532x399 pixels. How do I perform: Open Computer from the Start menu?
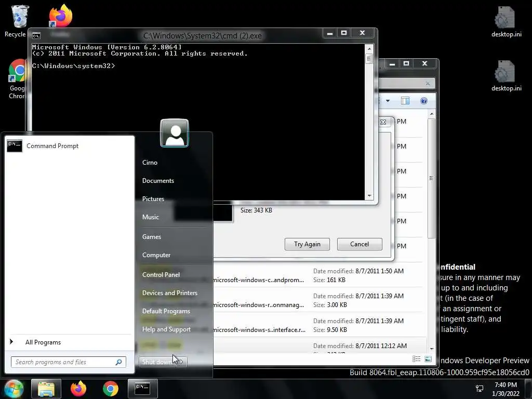156,255
